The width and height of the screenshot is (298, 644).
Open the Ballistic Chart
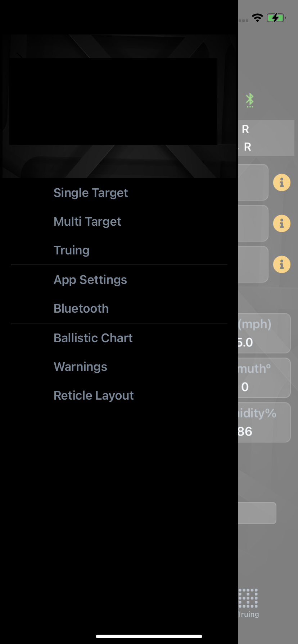[x=93, y=338]
